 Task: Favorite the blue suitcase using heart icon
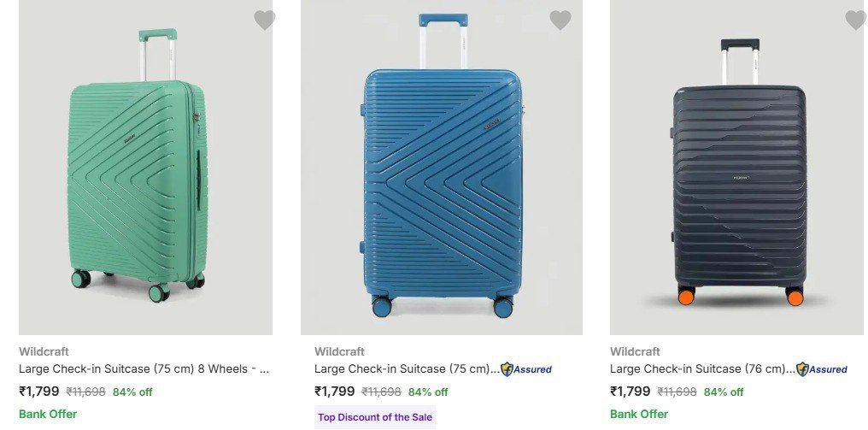(x=560, y=20)
